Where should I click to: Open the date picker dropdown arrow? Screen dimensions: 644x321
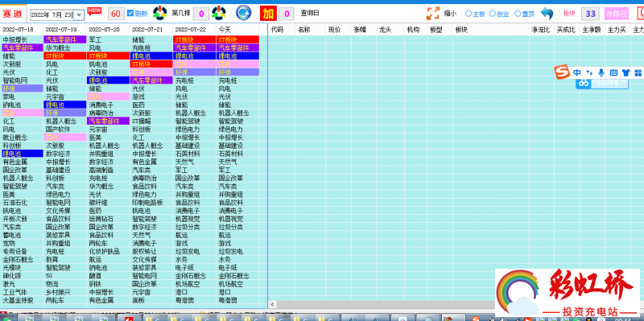point(79,15)
